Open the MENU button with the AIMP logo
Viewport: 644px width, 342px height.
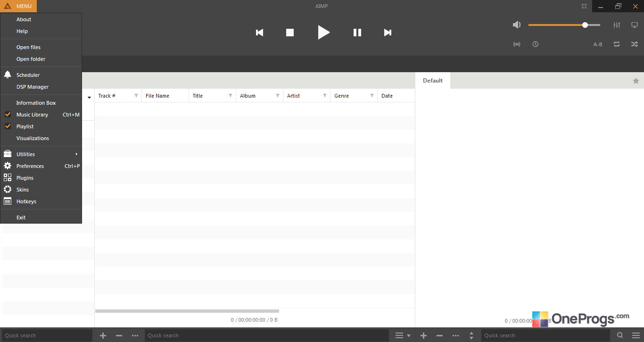click(x=18, y=6)
